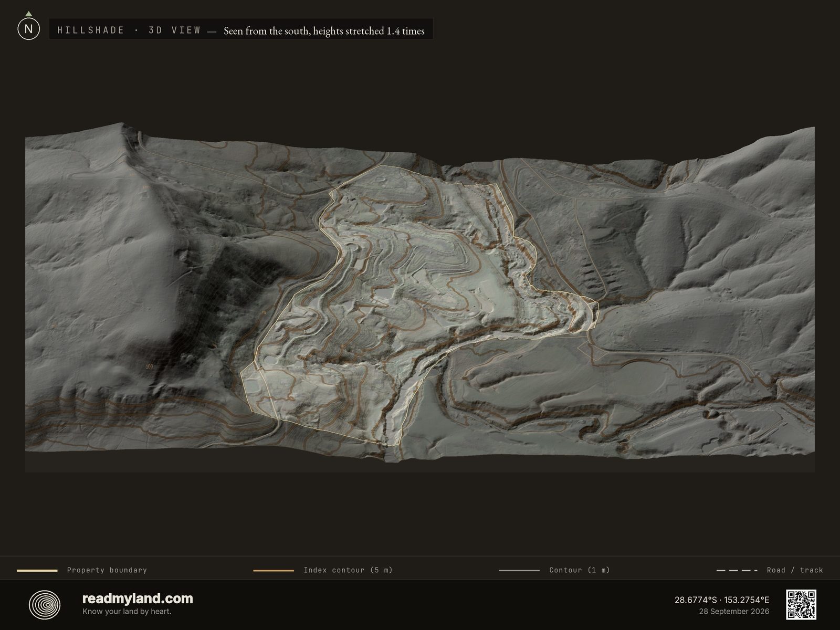Click the QR code
This screenshot has height=630, width=840.
(x=801, y=604)
